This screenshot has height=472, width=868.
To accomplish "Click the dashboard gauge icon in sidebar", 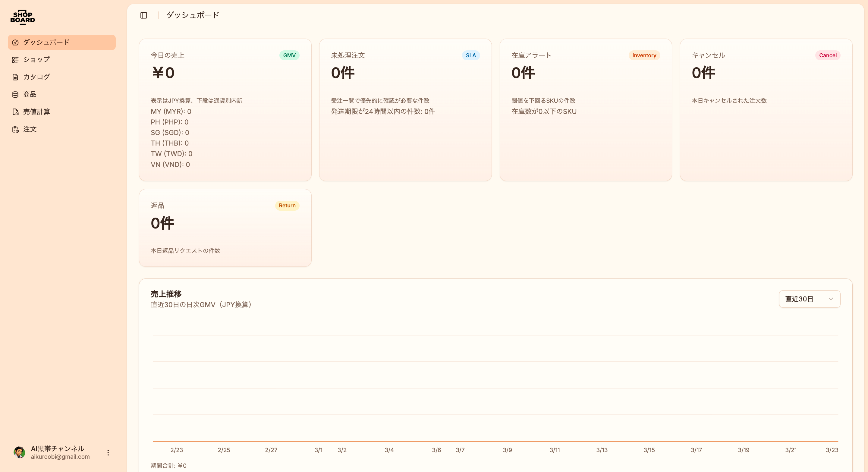I will point(15,42).
